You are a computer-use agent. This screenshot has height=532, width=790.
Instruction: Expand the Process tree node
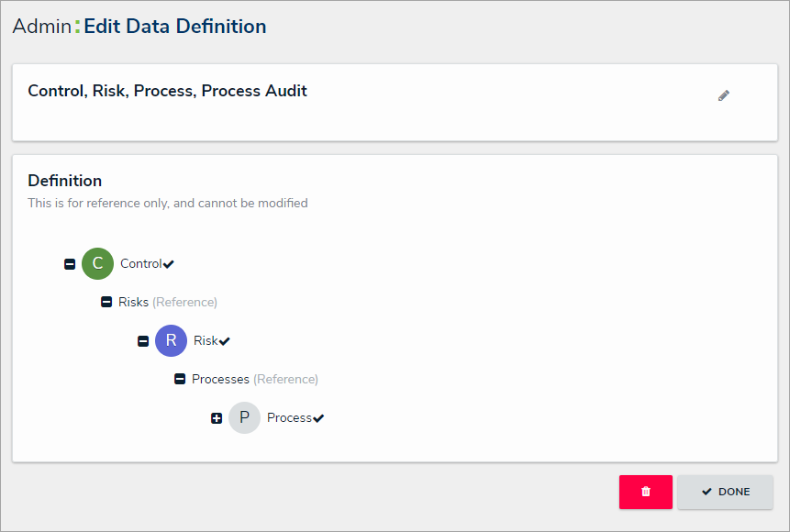point(217,418)
